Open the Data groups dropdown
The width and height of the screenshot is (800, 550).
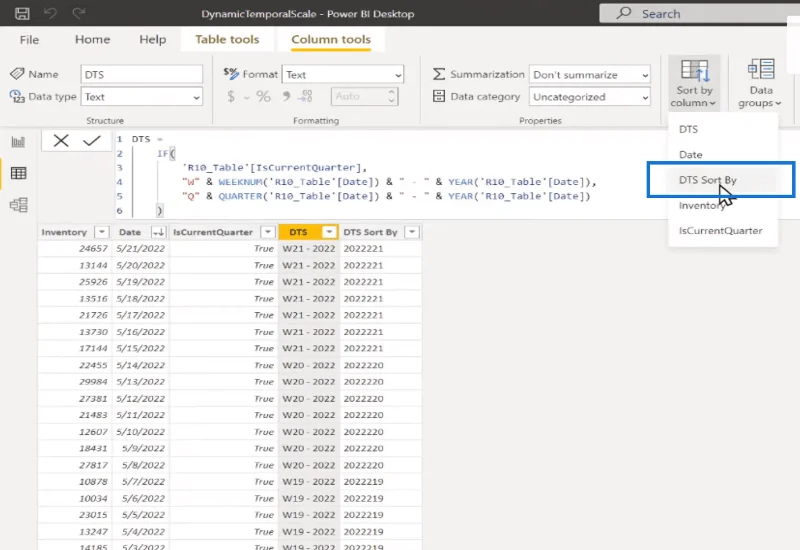760,83
